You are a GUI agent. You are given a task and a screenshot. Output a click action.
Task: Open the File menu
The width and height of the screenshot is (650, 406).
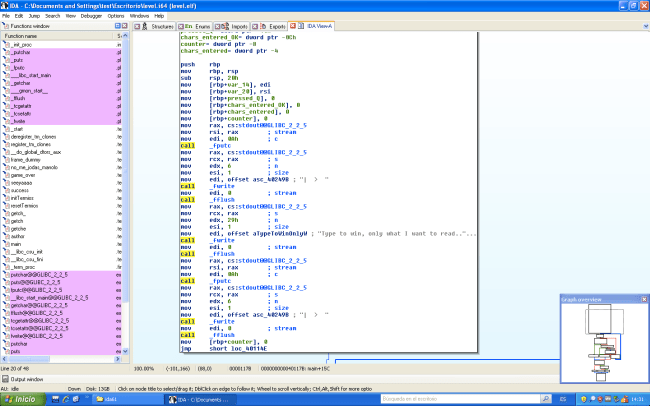point(8,16)
